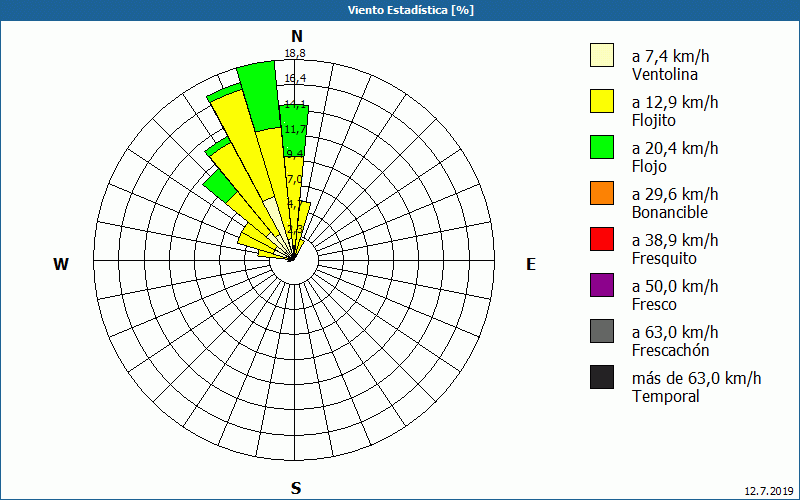Click the 'a 20,4 km/h' legend text
This screenshot has width=800, height=500.
pyautogui.click(x=675, y=148)
